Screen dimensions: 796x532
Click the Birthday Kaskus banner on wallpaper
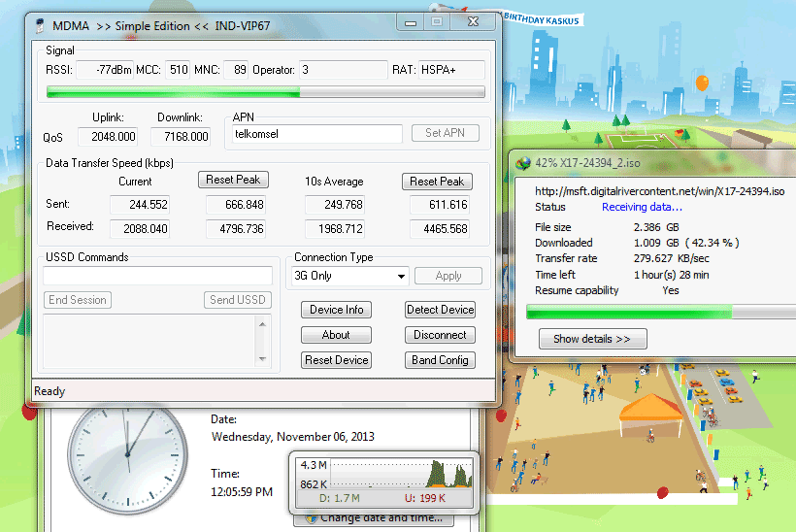541,19
